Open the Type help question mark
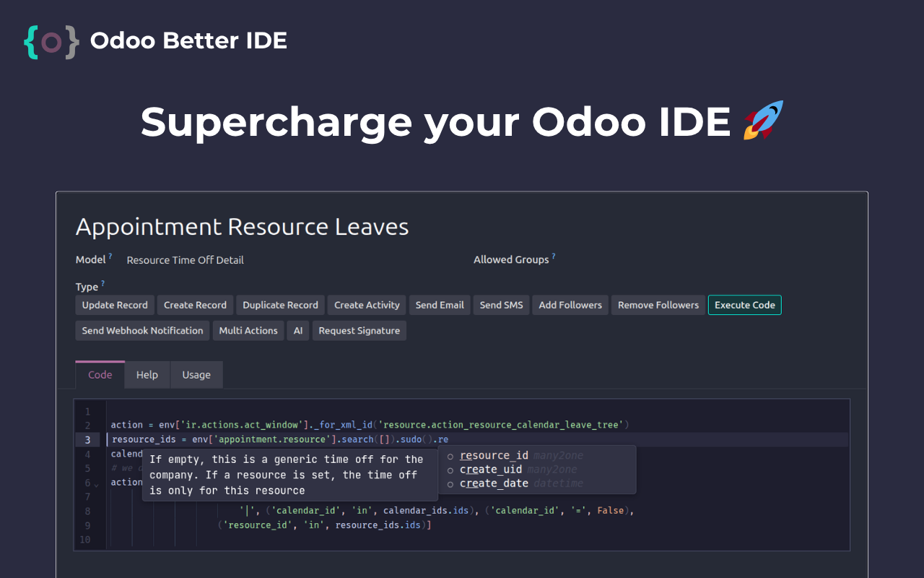The width and height of the screenshot is (924, 578). tap(103, 284)
